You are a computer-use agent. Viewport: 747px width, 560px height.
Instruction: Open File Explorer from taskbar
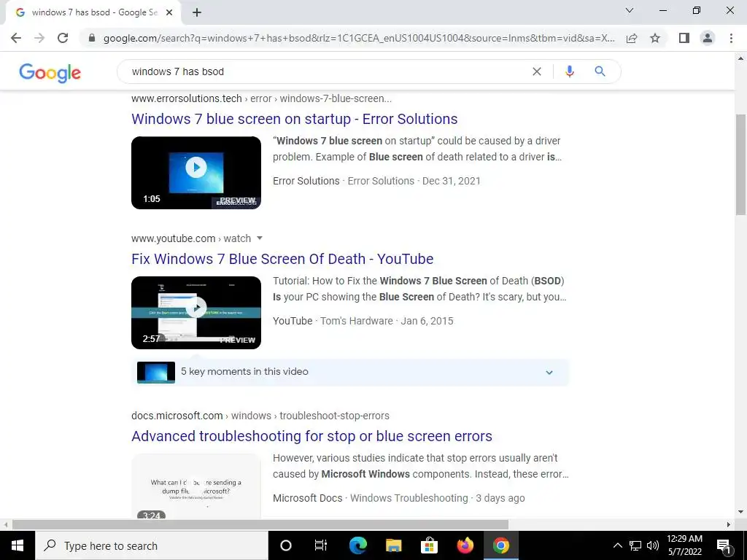pos(393,545)
